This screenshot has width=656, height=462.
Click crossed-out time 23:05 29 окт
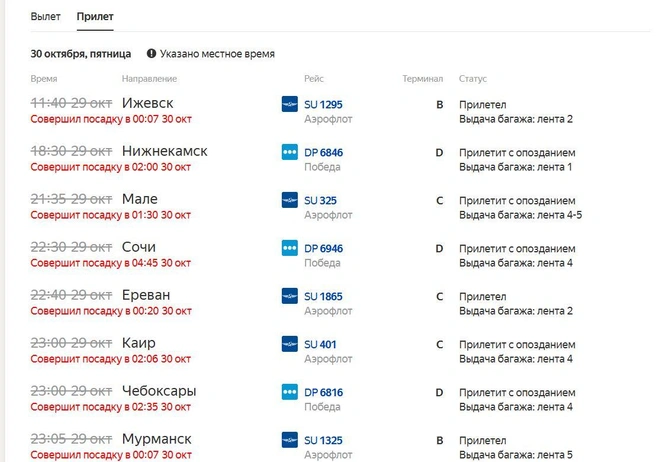click(x=71, y=439)
